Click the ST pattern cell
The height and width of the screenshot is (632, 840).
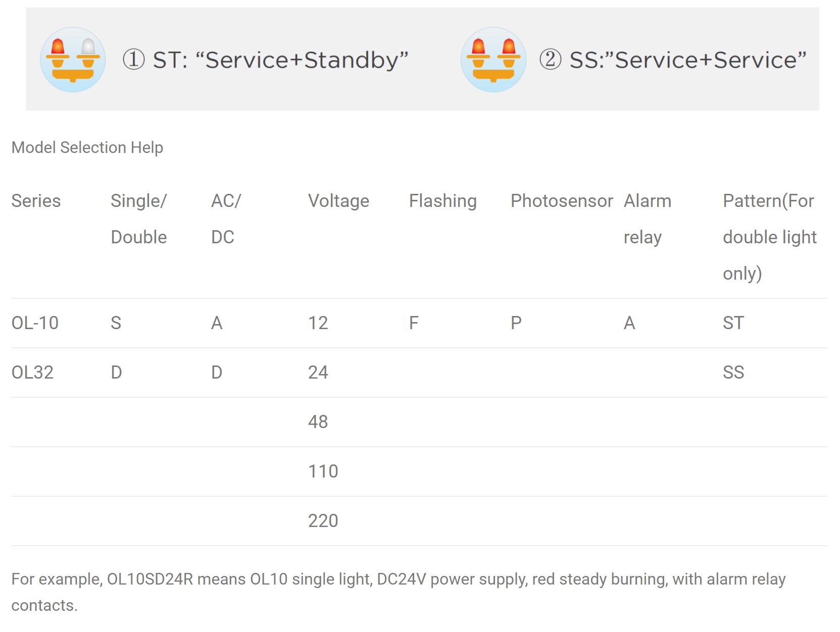[733, 323]
